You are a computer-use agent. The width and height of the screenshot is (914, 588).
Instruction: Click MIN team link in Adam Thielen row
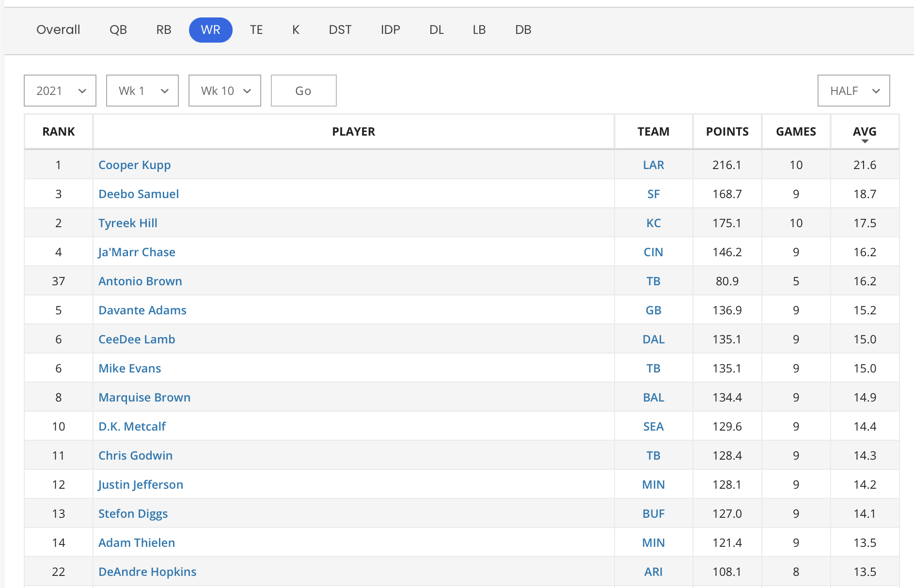coord(654,543)
